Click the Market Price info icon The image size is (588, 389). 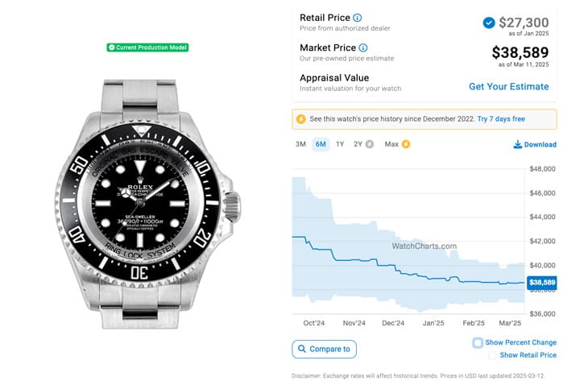(363, 48)
